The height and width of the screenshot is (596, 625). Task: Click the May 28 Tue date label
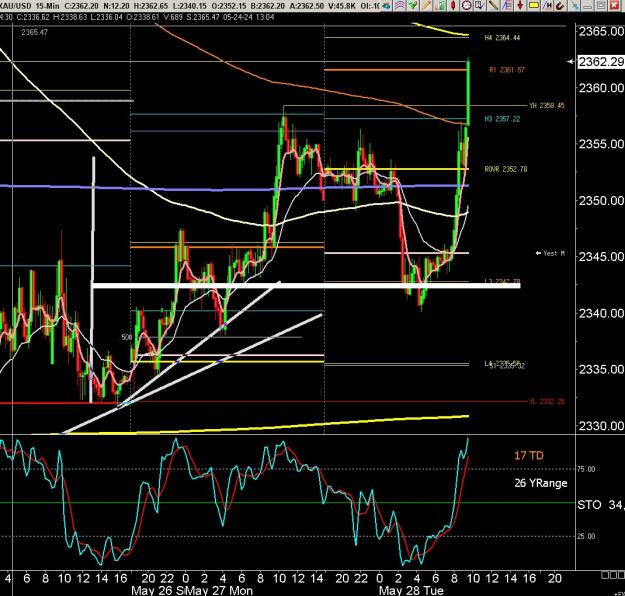click(x=411, y=590)
